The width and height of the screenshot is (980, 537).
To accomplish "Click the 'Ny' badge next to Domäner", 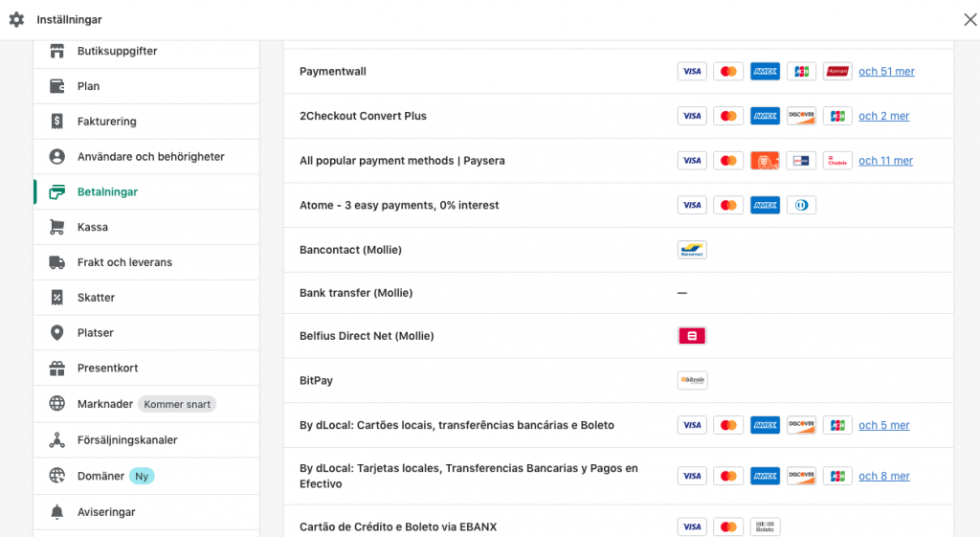I will tap(142, 477).
